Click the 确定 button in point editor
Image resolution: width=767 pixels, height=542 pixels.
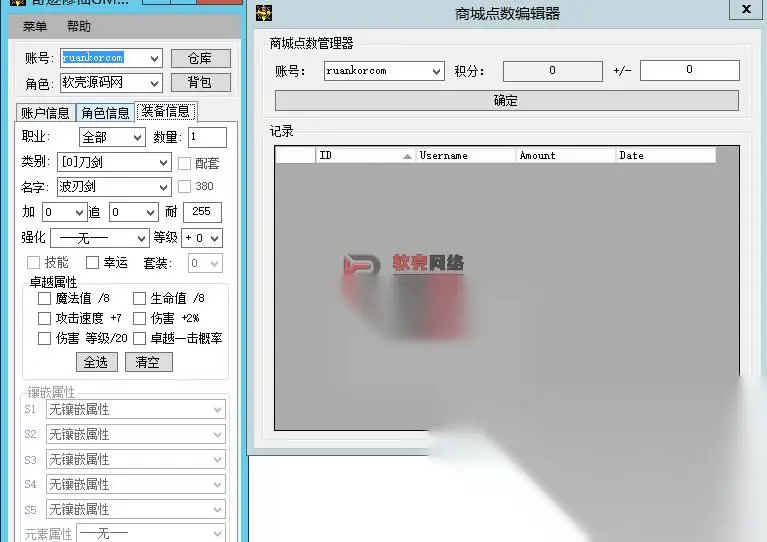(507, 101)
